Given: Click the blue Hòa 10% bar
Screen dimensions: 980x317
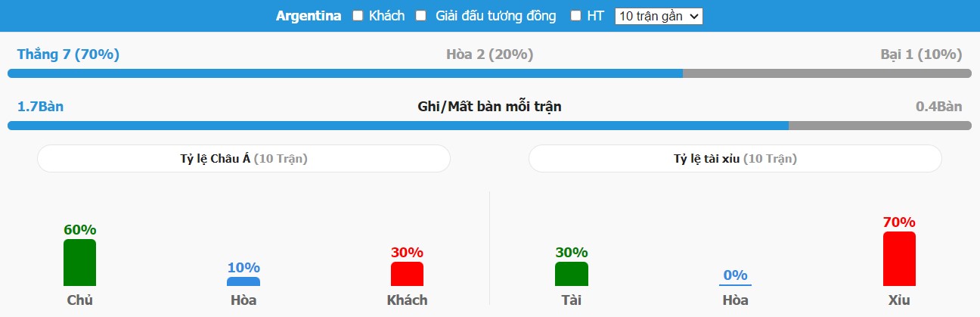Looking at the screenshot, I should coord(243,281).
